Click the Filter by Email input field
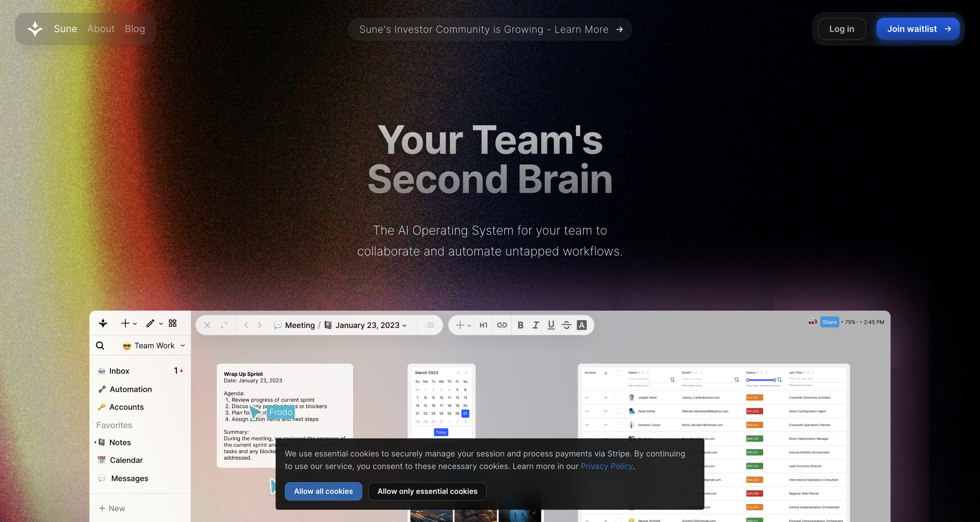 (x=707, y=379)
